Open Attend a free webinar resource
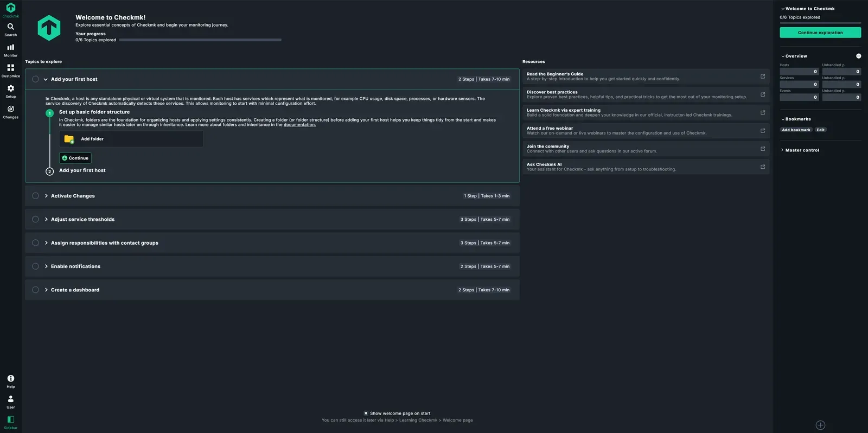This screenshot has height=433, width=868. pyautogui.click(x=646, y=131)
